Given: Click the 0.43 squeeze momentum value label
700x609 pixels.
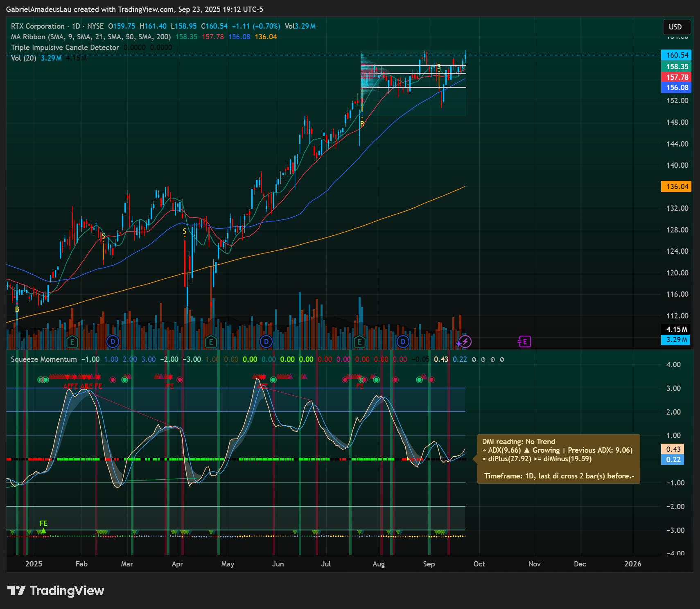Looking at the screenshot, I should pos(673,449).
